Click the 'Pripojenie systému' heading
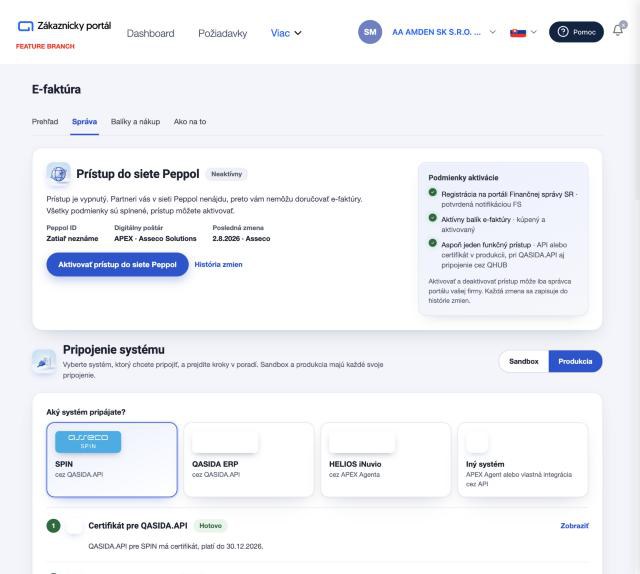The height and width of the screenshot is (574, 640). [x=113, y=350]
